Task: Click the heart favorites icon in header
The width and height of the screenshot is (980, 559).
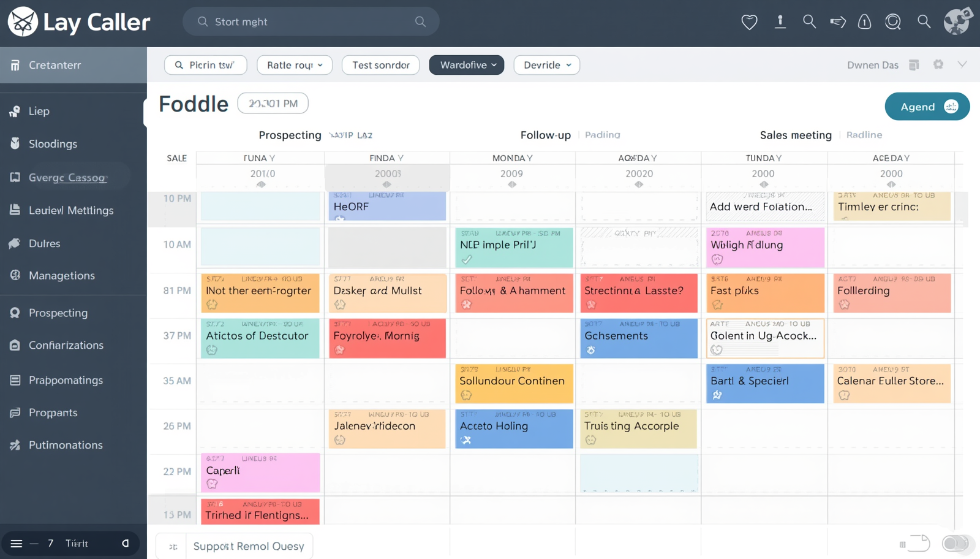Action: pyautogui.click(x=749, y=22)
